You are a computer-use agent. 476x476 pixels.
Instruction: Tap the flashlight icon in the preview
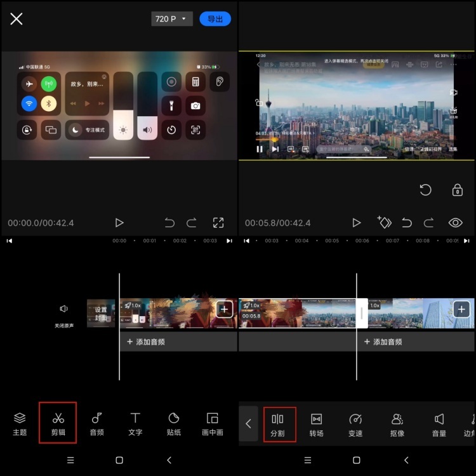coord(171,105)
